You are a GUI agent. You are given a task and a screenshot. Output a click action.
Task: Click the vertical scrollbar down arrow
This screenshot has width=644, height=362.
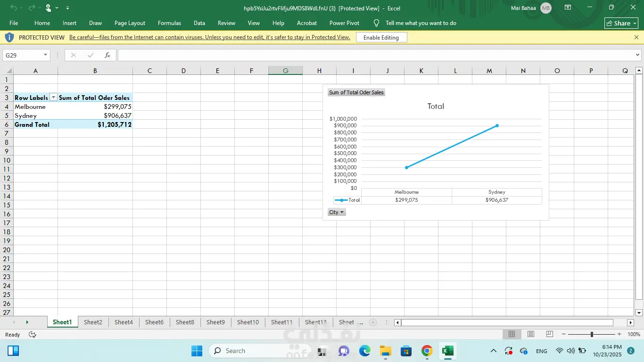click(639, 313)
